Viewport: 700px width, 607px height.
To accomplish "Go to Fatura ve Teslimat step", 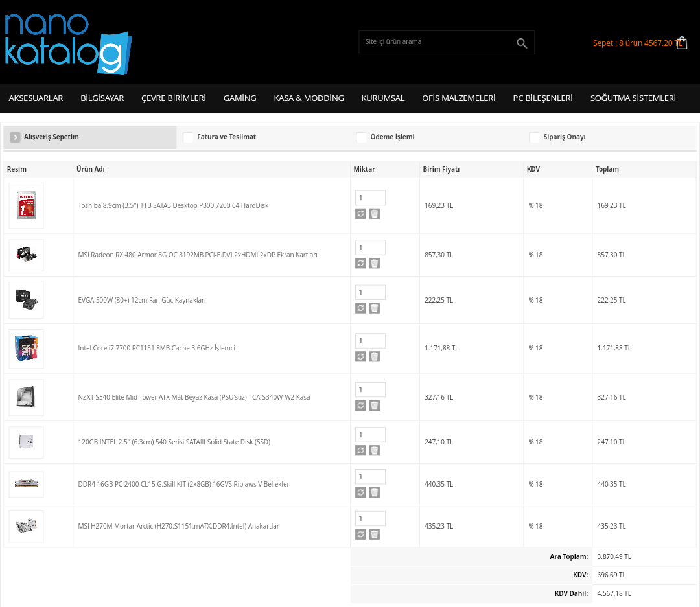I will point(226,137).
